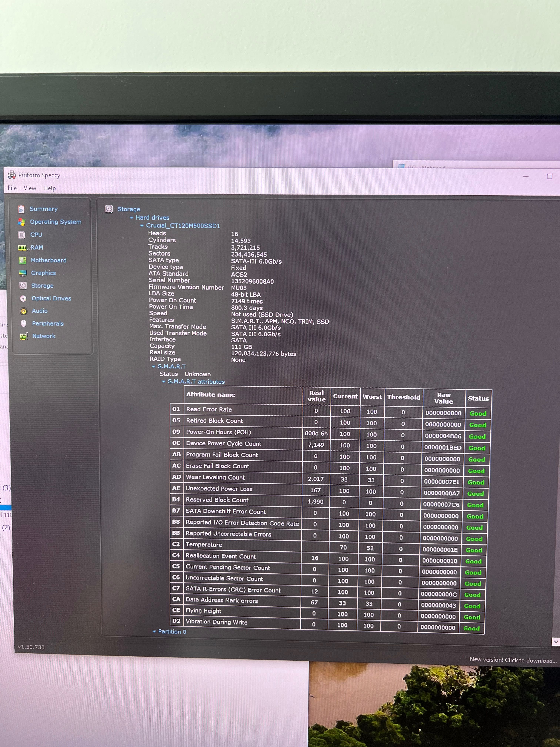Image resolution: width=560 pixels, height=747 pixels.
Task: Collapse the Crucial_CT120M500SSD1 drive node
Action: [x=142, y=226]
